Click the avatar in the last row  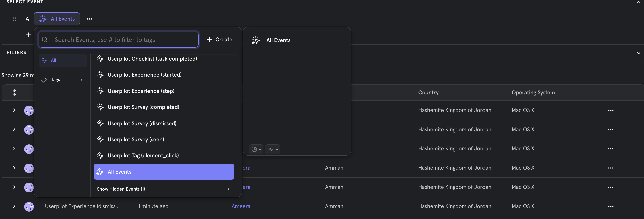click(x=29, y=207)
